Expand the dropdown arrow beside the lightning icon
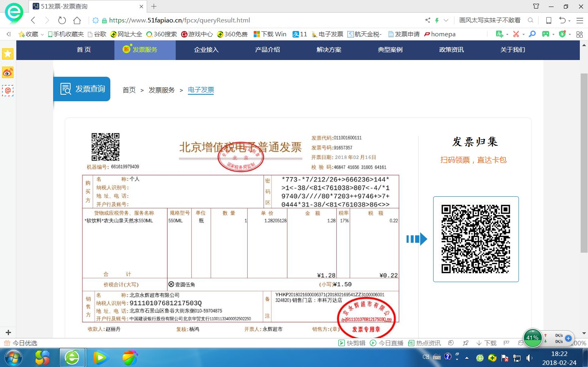Viewport: 588px width, 367px height. 446,20
